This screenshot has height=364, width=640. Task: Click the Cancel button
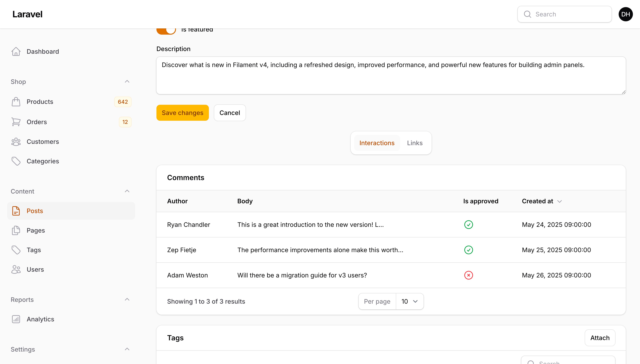point(230,113)
